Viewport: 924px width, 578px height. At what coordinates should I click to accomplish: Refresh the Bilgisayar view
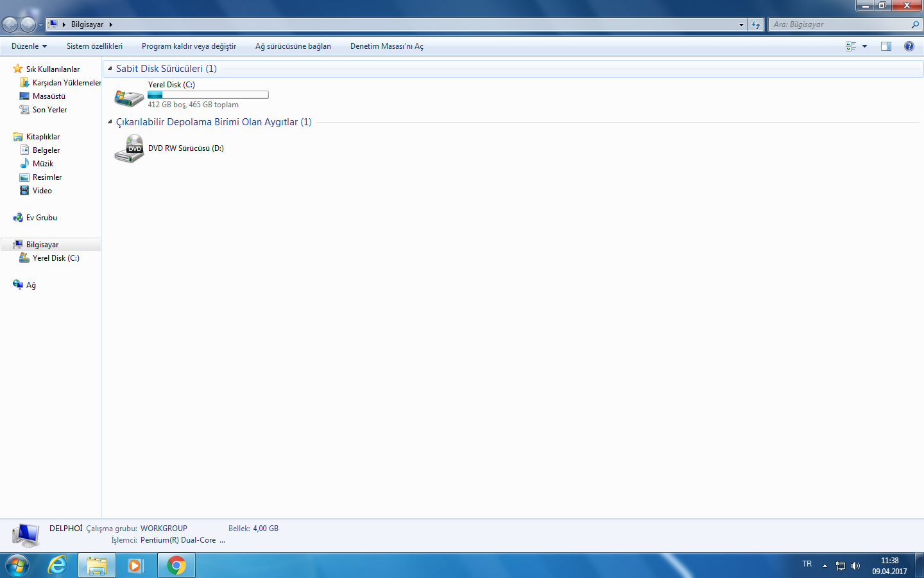(x=756, y=25)
